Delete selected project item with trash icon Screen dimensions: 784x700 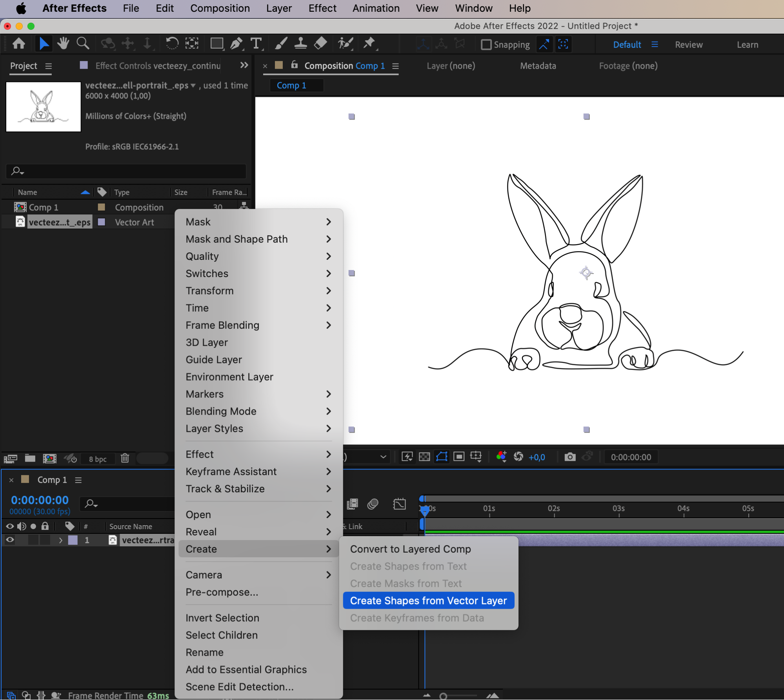pos(125,458)
